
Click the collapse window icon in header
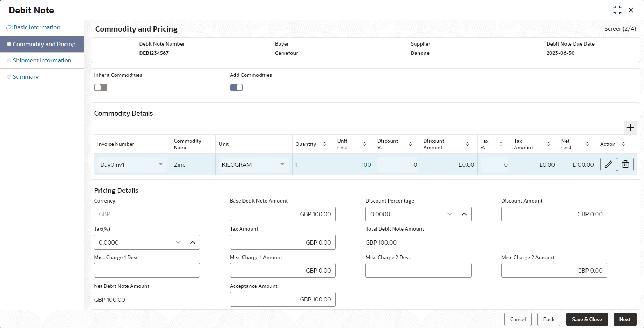[617, 10]
